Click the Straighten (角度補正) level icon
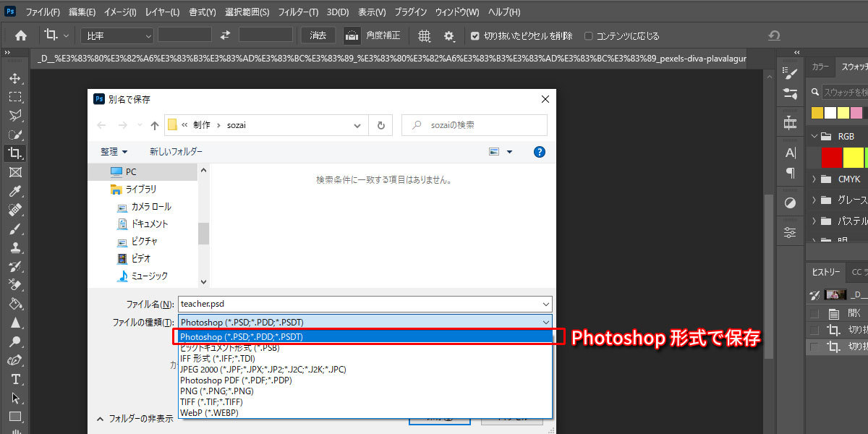Screen dimensions: 868x434 click(x=352, y=35)
